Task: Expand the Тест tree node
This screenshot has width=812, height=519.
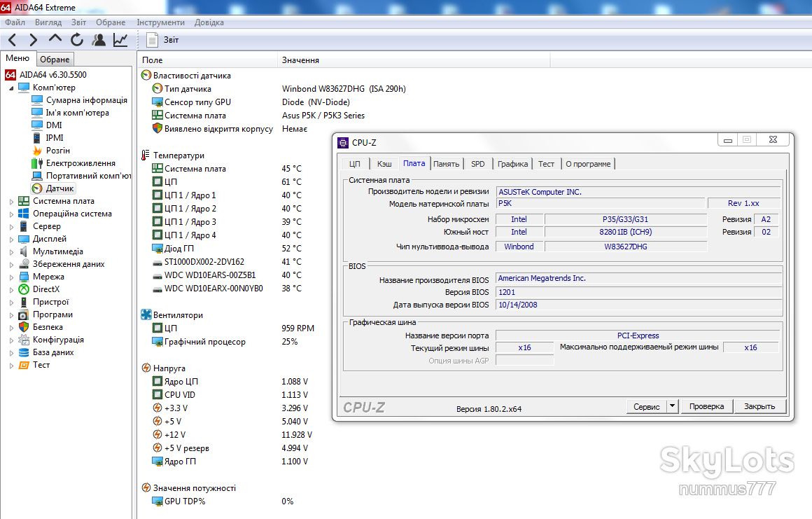Action: coord(11,365)
